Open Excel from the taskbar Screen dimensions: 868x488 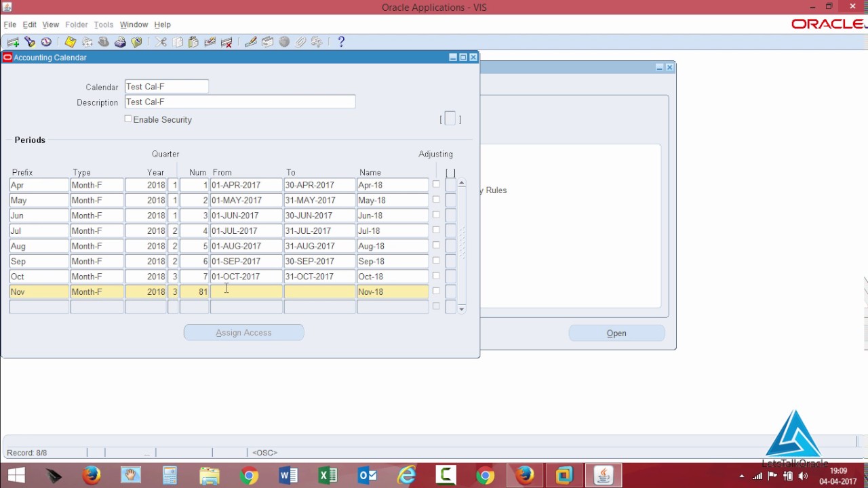coord(328,476)
